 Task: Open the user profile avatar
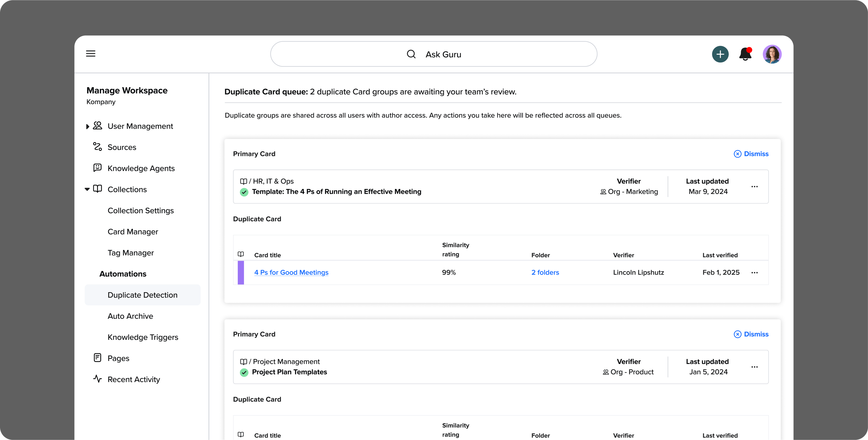[x=772, y=54]
